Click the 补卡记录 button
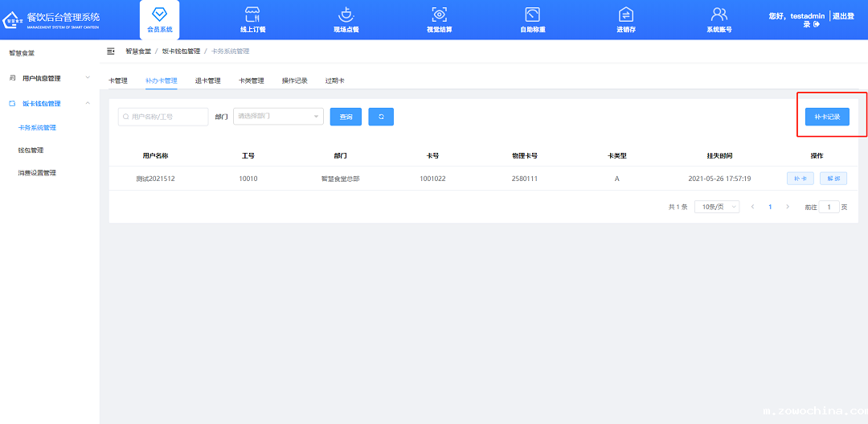 tap(827, 117)
